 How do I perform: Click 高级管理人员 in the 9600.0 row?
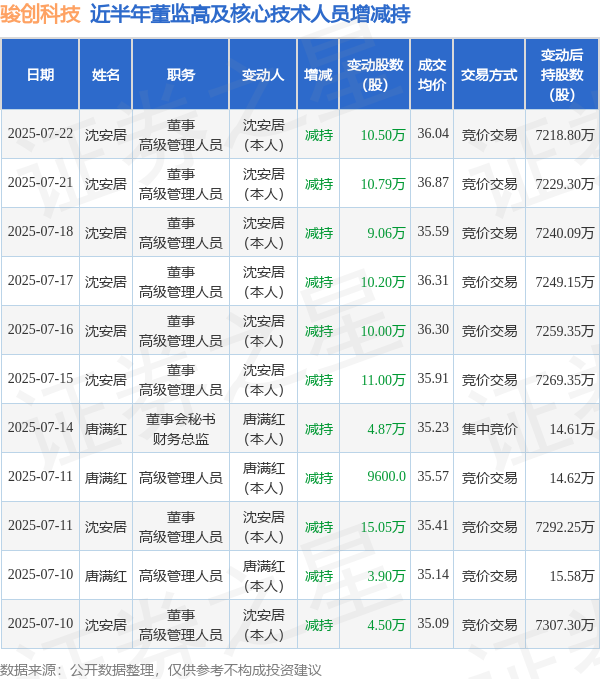[x=181, y=478]
